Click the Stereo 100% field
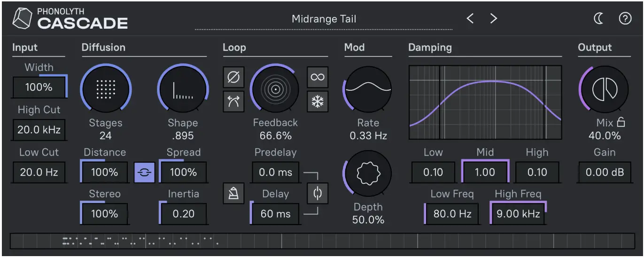The width and height of the screenshot is (644, 258). pyautogui.click(x=104, y=214)
